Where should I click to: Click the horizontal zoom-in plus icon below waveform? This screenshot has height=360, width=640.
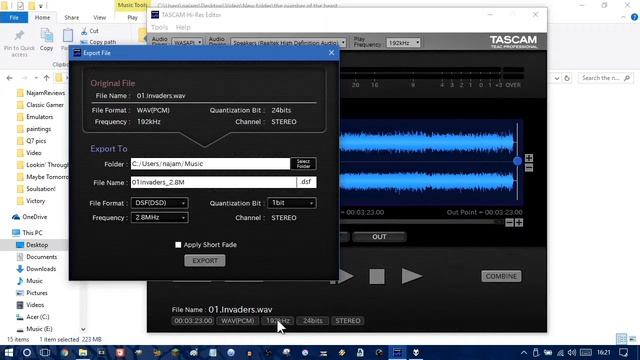pyautogui.click(x=519, y=222)
